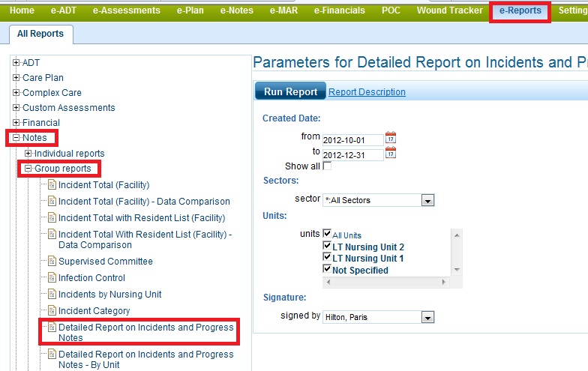Open the signed by dropdown
The height and width of the screenshot is (371, 588).
[x=427, y=318]
